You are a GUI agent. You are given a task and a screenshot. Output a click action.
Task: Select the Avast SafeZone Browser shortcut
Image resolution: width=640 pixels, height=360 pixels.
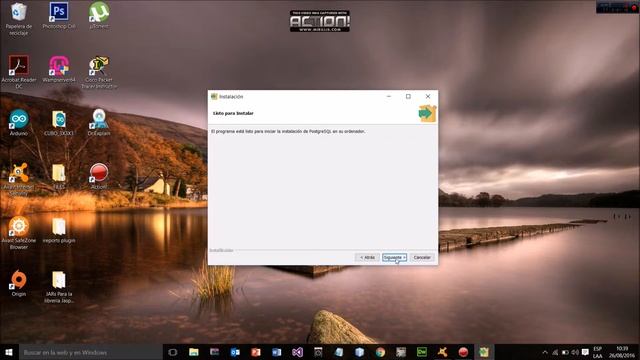tap(19, 233)
